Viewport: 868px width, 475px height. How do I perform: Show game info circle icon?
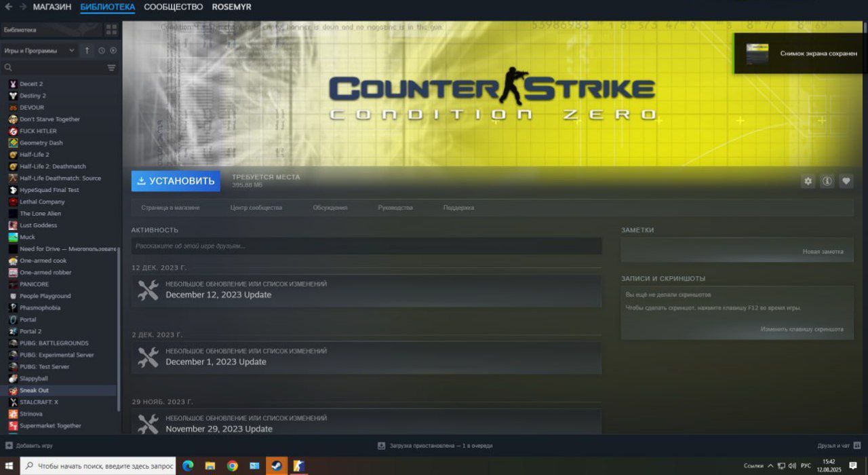(x=827, y=181)
